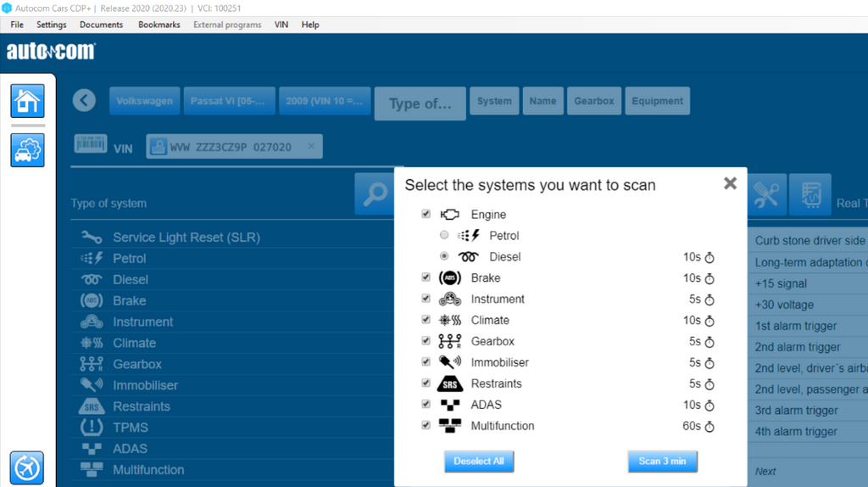Select the Petrol radio button
This screenshot has height=487, width=868.
click(444, 236)
